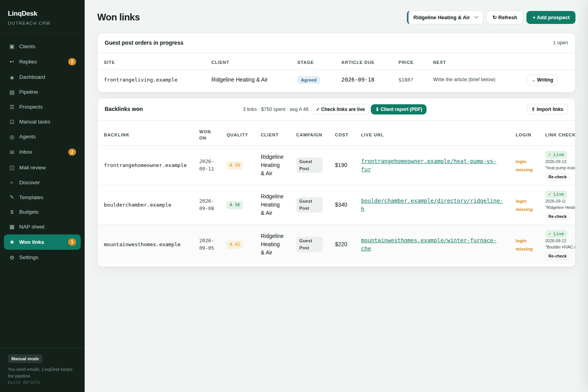
Task: Click the Replies badge showing 2
Action: coord(72,62)
